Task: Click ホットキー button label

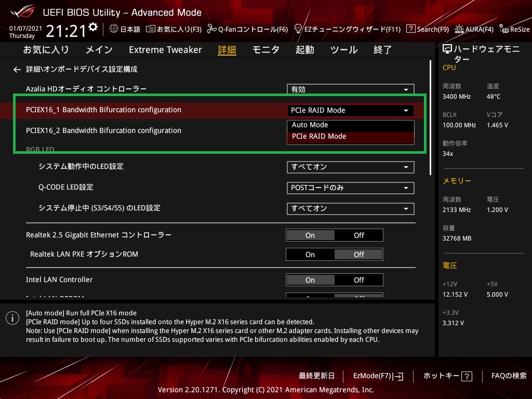Action: tap(441, 376)
